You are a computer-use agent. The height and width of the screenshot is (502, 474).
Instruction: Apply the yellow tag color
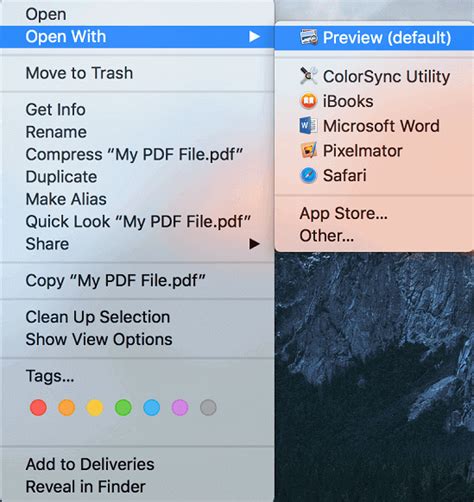(x=95, y=407)
